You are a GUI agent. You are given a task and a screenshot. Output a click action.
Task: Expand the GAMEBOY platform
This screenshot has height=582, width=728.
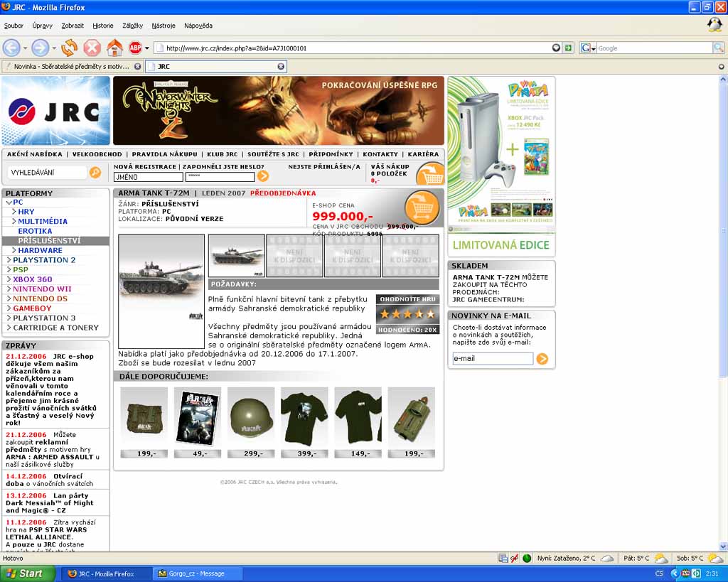click(9, 308)
